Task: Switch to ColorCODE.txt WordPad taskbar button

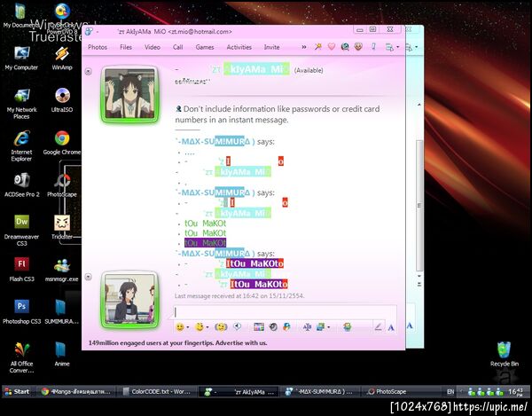Action: pos(158,391)
